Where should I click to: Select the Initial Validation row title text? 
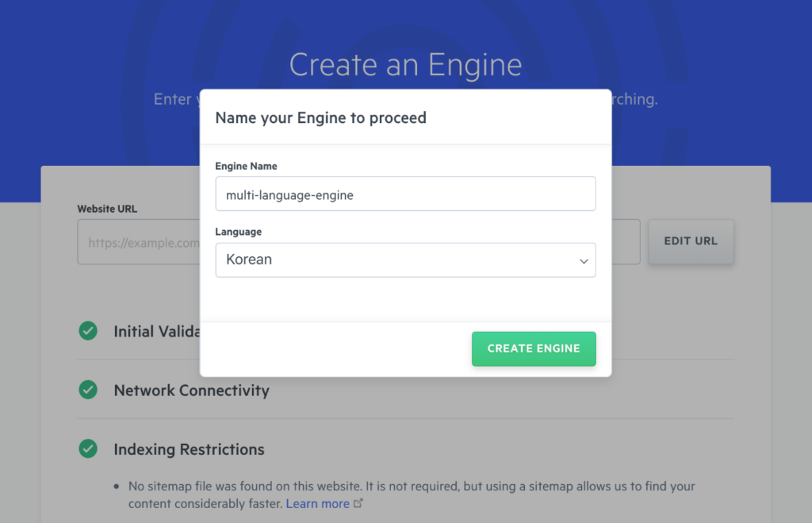click(155, 332)
